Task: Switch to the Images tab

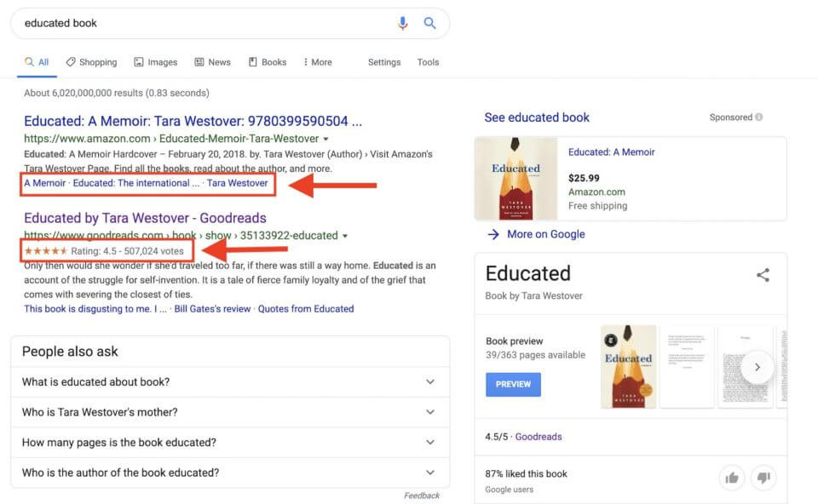Action: tap(155, 62)
